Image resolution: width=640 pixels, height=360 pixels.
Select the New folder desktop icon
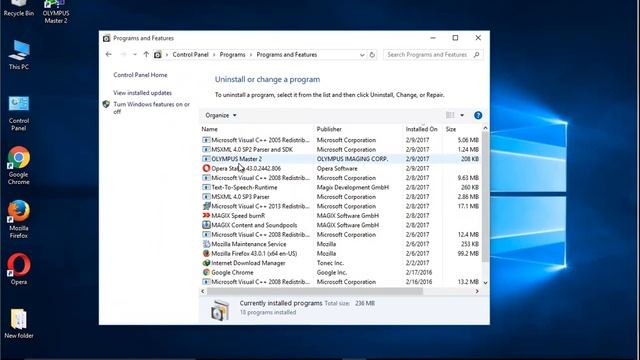(19, 324)
